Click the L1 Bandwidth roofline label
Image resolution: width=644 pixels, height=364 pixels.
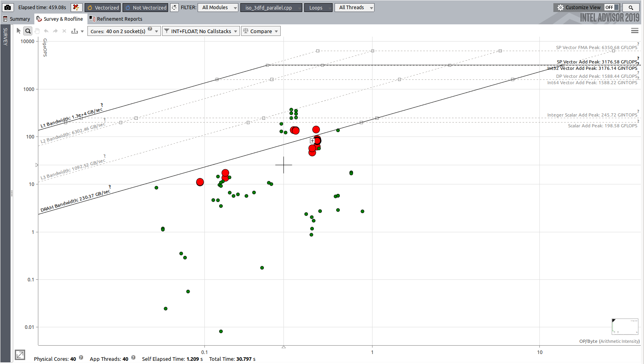[x=71, y=118]
